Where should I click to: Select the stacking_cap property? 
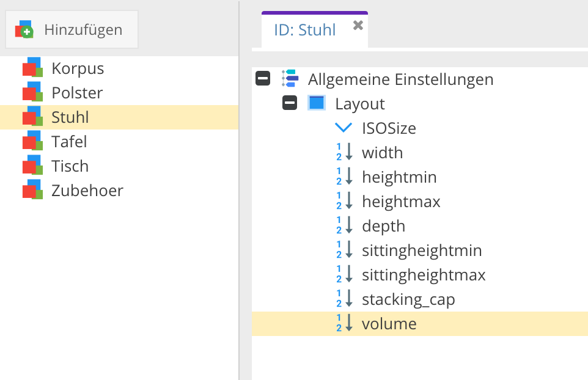(x=408, y=299)
